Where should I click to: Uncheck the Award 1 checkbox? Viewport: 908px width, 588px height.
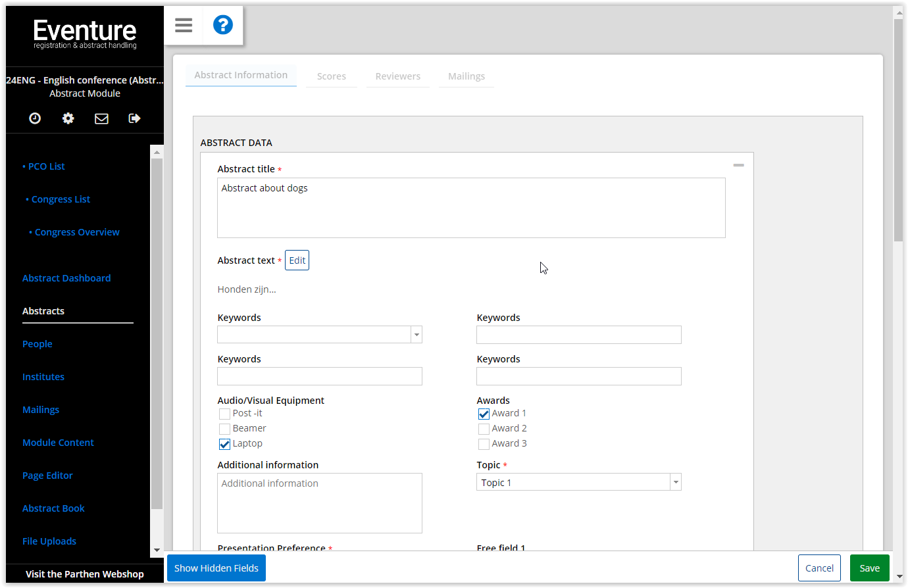pyautogui.click(x=484, y=414)
